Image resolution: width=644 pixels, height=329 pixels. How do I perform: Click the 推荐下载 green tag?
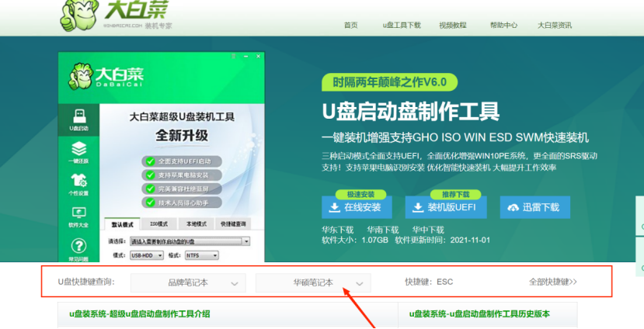coord(455,194)
